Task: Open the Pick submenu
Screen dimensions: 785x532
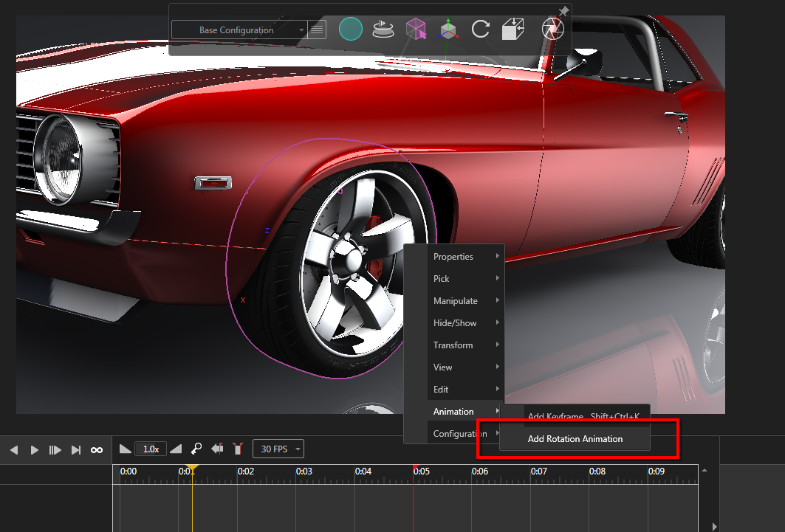Action: click(x=465, y=278)
